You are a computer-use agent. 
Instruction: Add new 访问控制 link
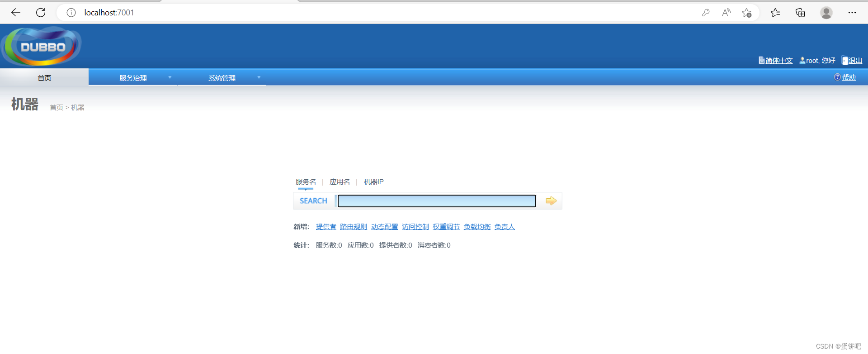pyautogui.click(x=415, y=226)
